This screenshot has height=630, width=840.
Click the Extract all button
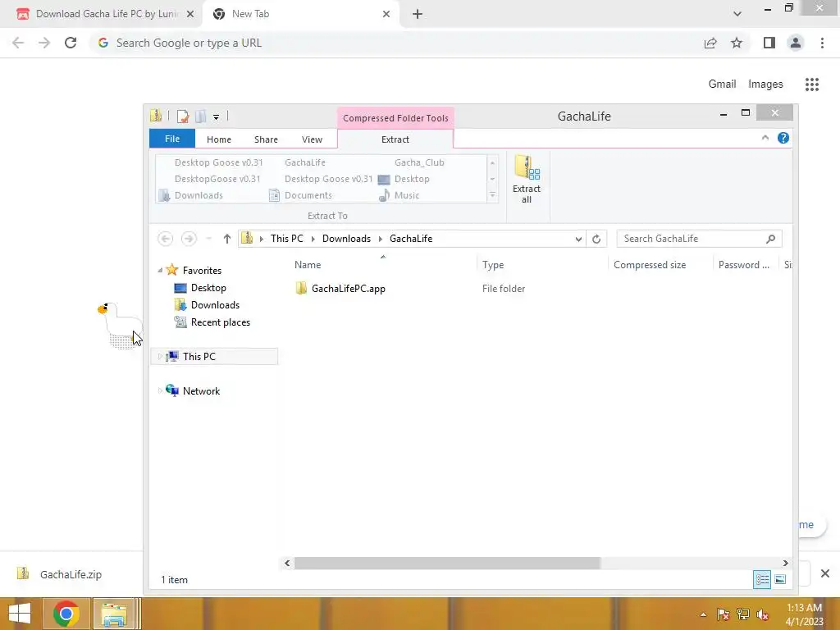pyautogui.click(x=527, y=180)
